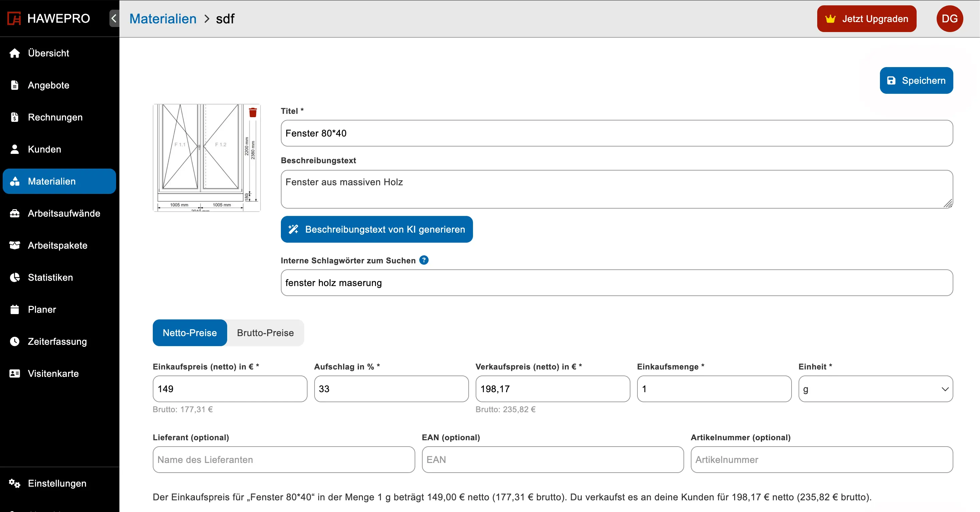Click the Einstellungen gears icon
Image resolution: width=980 pixels, height=512 pixels.
pos(14,483)
